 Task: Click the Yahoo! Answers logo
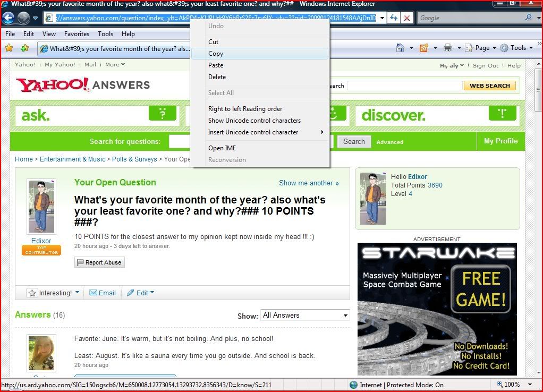pyautogui.click(x=83, y=85)
